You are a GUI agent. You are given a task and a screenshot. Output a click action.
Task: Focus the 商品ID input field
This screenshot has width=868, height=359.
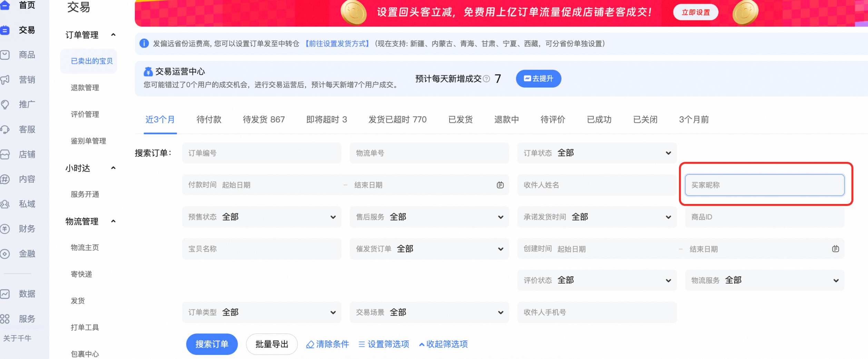tap(765, 217)
